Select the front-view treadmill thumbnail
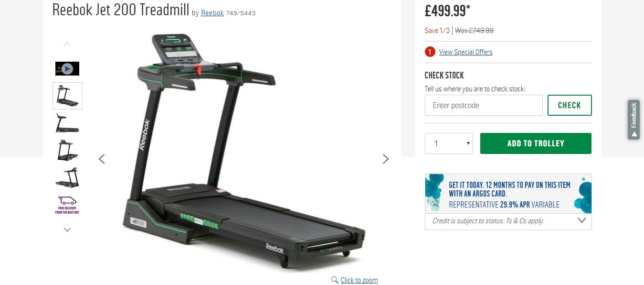The image size is (644, 285). pos(67,150)
